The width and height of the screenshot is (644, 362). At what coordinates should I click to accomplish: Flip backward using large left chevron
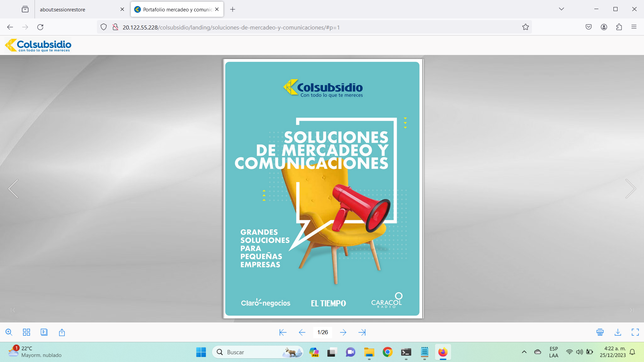pyautogui.click(x=13, y=189)
